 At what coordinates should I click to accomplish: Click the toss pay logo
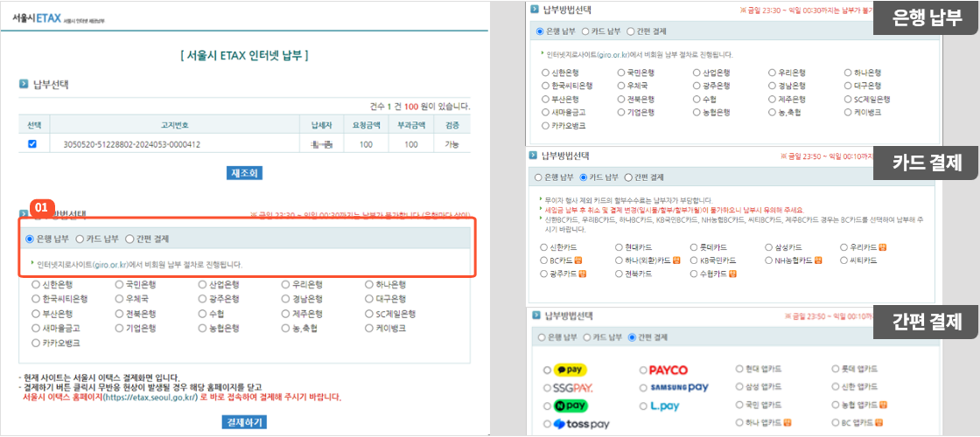pyautogui.click(x=581, y=425)
